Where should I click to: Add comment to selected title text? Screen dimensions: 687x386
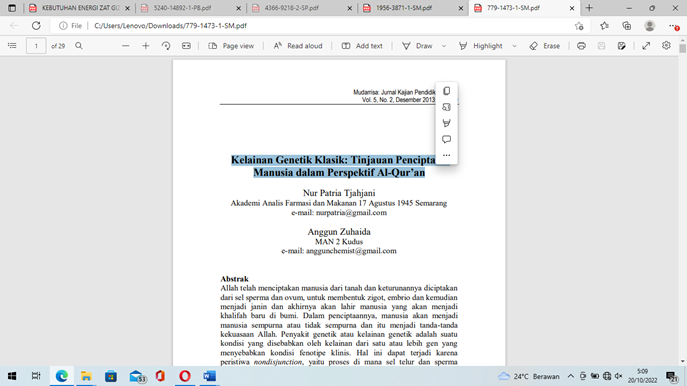click(446, 139)
